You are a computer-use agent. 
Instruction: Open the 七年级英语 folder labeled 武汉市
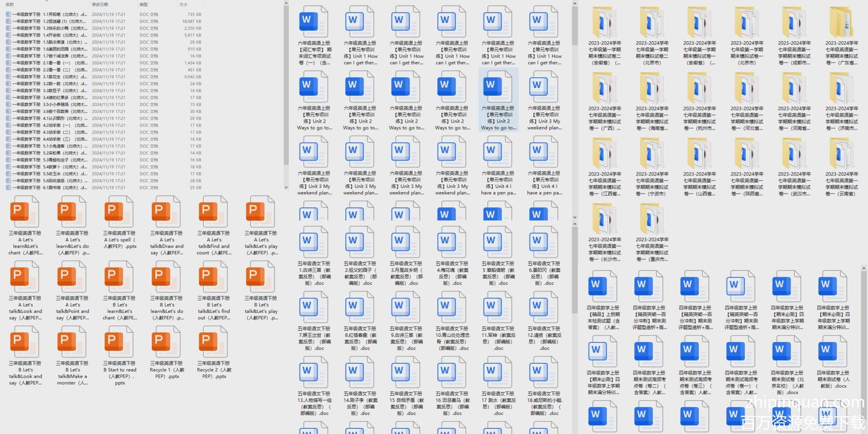(794, 154)
